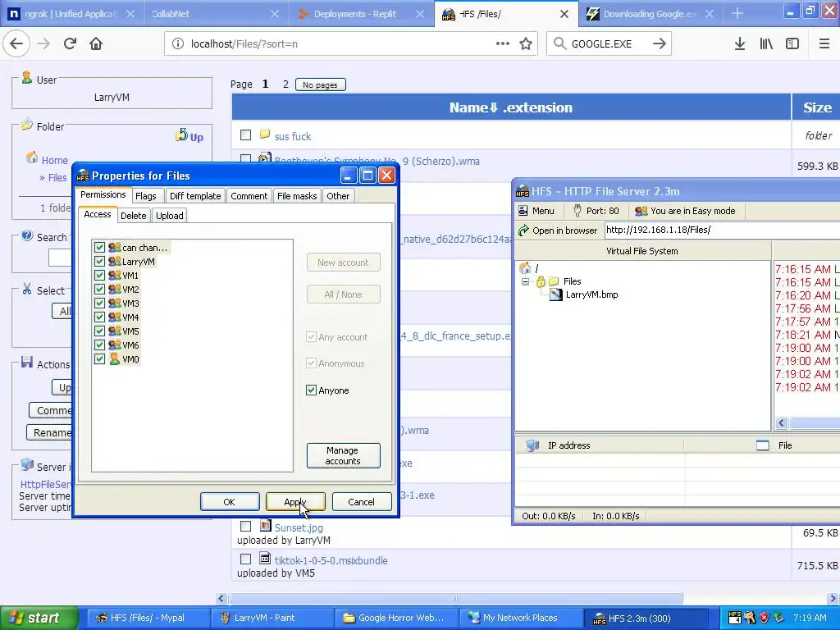Open page actions three-dot menu
Viewport: 840px width, 630px height.
pyautogui.click(x=503, y=43)
